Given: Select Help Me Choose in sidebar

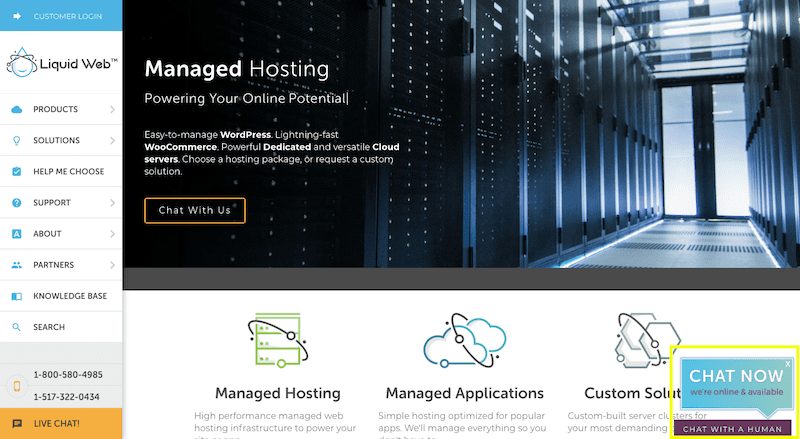Looking at the screenshot, I should (x=61, y=172).
